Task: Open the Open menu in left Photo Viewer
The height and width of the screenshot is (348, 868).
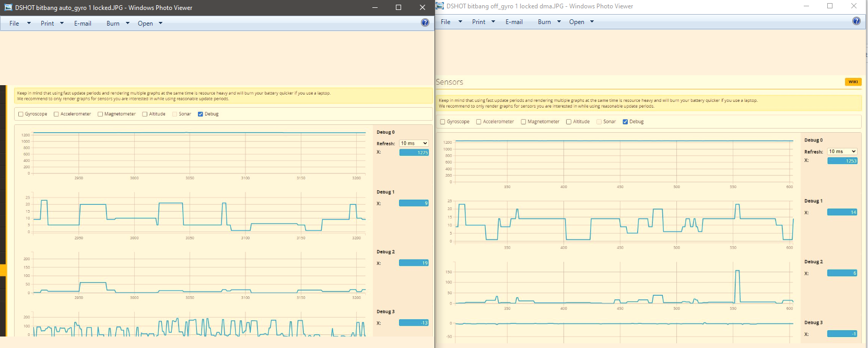Action: [x=150, y=24]
